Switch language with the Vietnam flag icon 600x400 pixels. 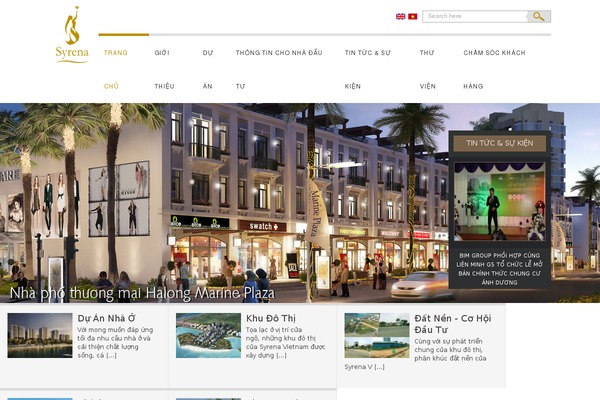(412, 16)
